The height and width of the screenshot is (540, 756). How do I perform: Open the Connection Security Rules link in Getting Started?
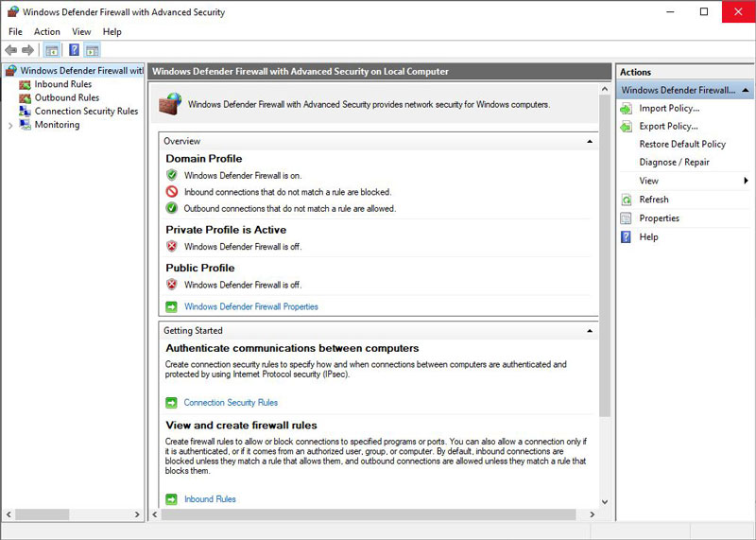pos(231,403)
